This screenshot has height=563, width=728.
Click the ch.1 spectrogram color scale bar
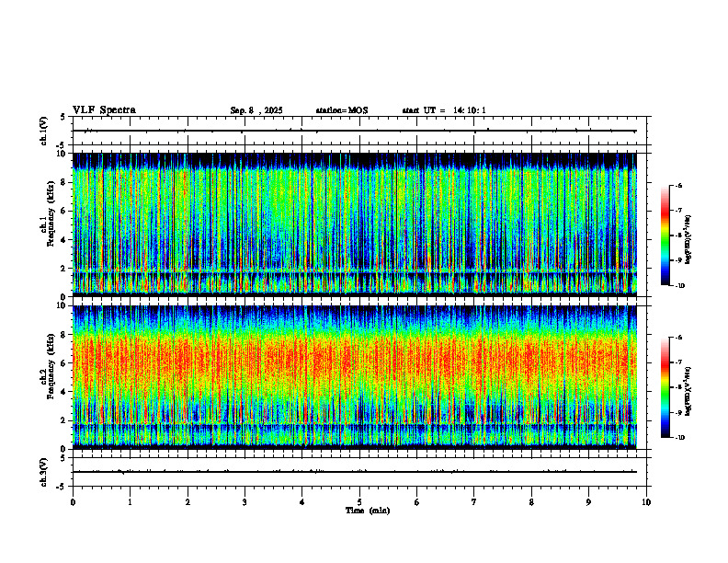665,236
